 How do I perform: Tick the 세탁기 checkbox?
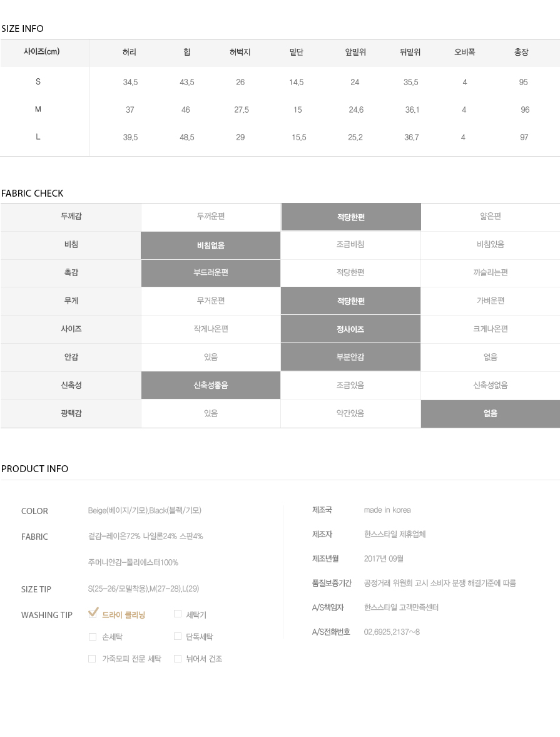point(178,614)
